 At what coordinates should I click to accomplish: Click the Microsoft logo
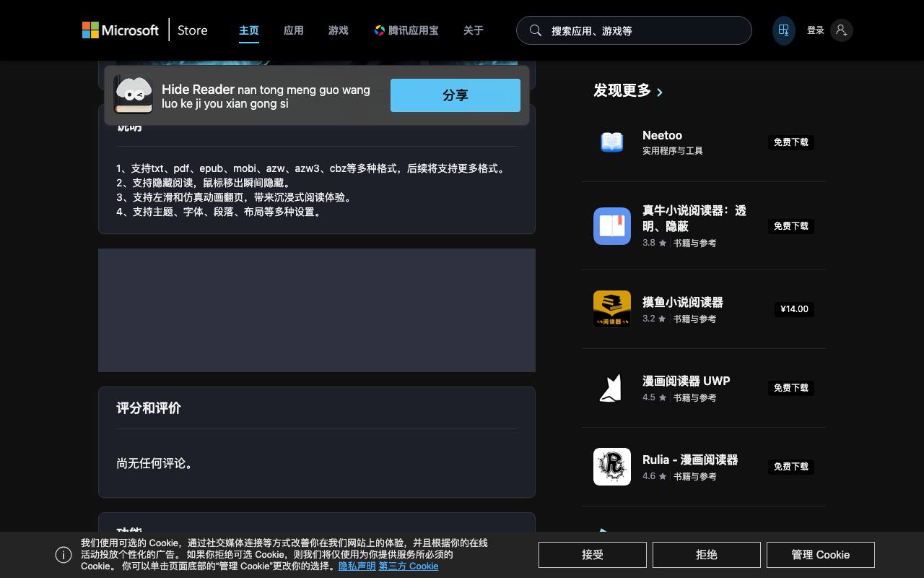point(121,30)
